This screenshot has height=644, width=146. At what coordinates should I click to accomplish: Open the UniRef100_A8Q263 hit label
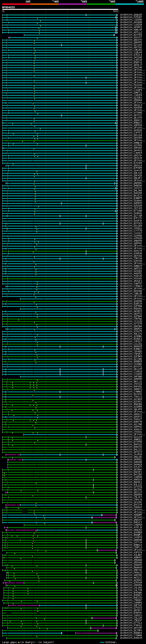(131, 530)
